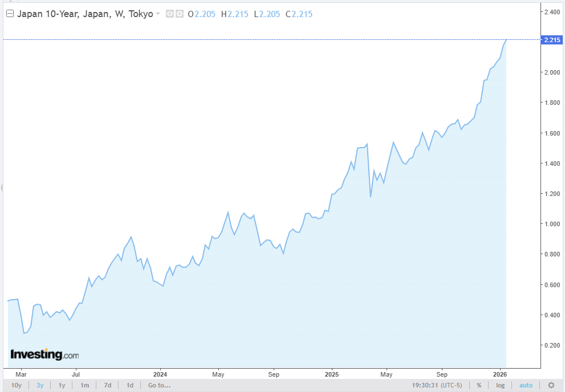Click the open value 2.205 in legend
Image resolution: width=565 pixels, height=392 pixels.
click(x=206, y=14)
